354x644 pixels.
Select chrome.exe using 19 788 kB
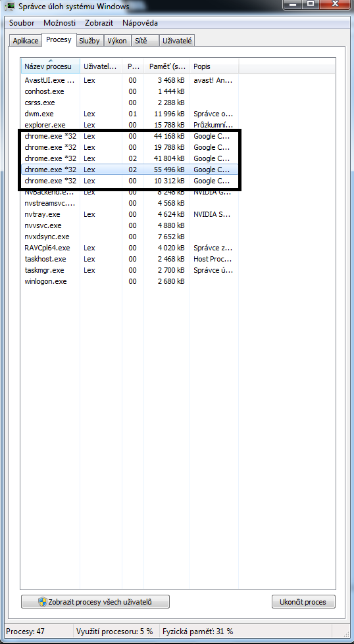(x=130, y=147)
